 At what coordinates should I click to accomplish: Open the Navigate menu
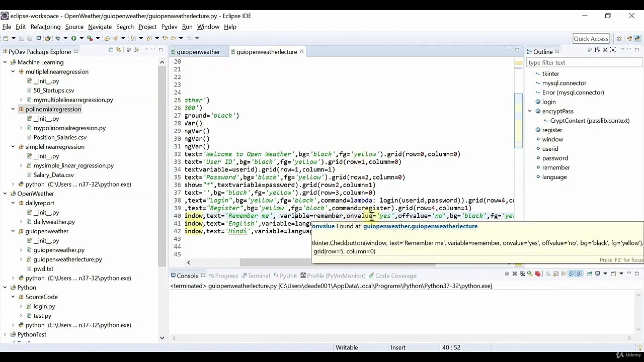[x=100, y=27]
